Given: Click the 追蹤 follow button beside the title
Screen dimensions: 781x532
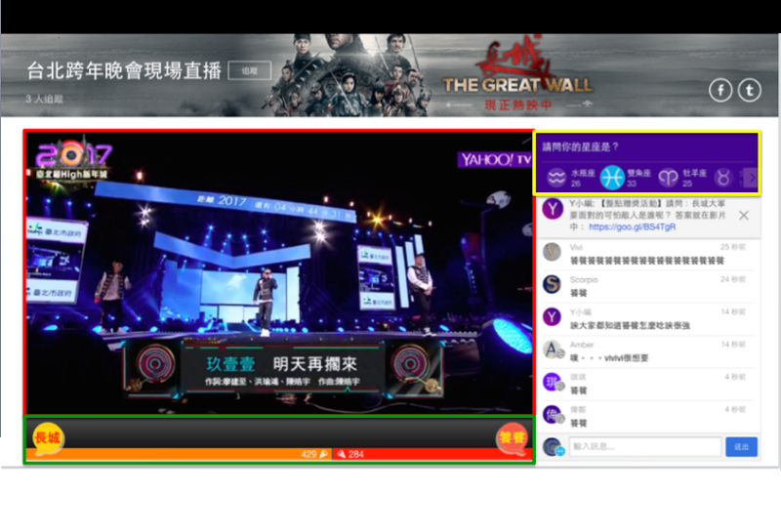Looking at the screenshot, I should [250, 70].
